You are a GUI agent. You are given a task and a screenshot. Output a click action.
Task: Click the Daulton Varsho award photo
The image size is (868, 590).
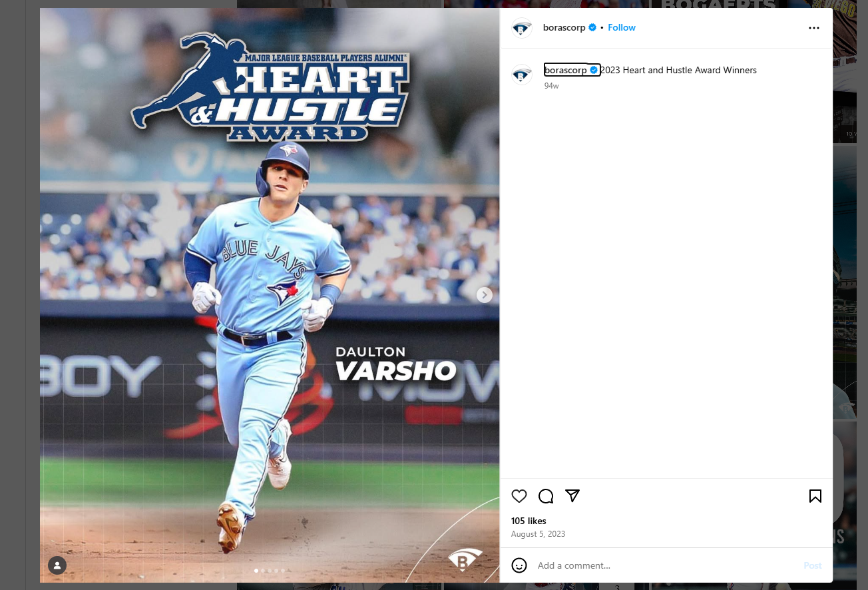point(270,295)
